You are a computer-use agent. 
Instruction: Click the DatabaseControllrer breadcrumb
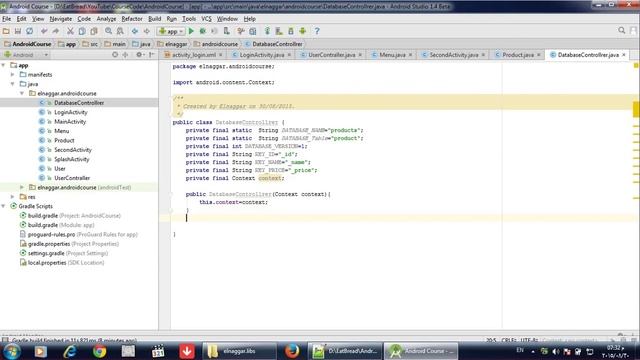pos(273,44)
